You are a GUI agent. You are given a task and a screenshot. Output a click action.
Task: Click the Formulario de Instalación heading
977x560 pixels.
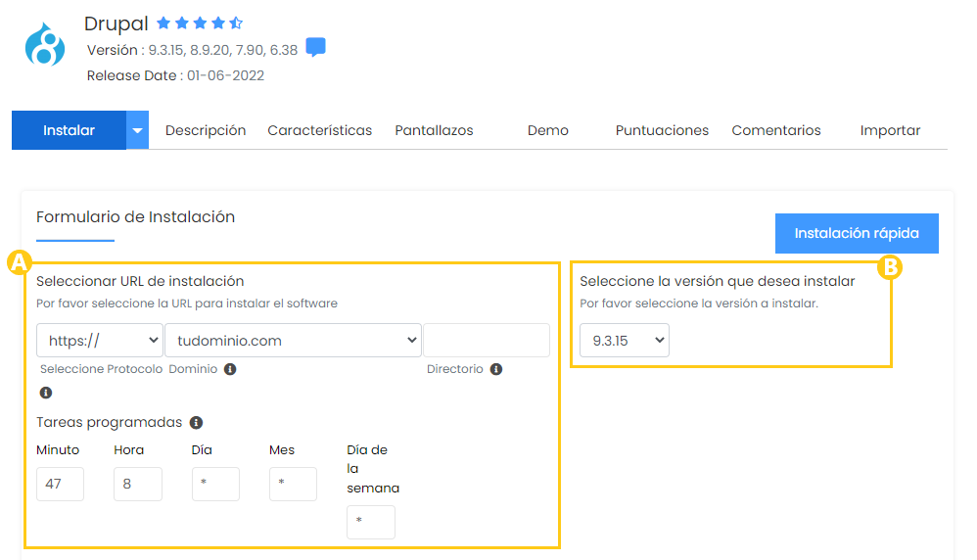(x=135, y=216)
